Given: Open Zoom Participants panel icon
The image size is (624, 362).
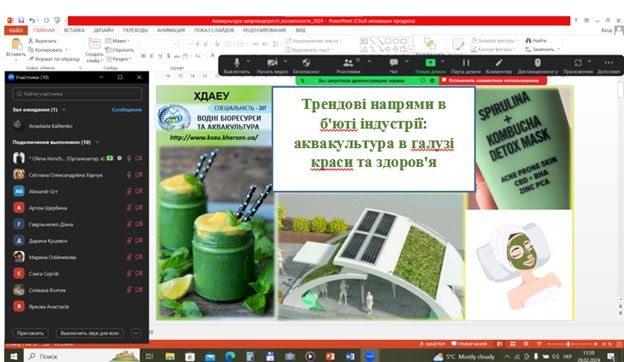Looking at the screenshot, I should [x=348, y=65].
